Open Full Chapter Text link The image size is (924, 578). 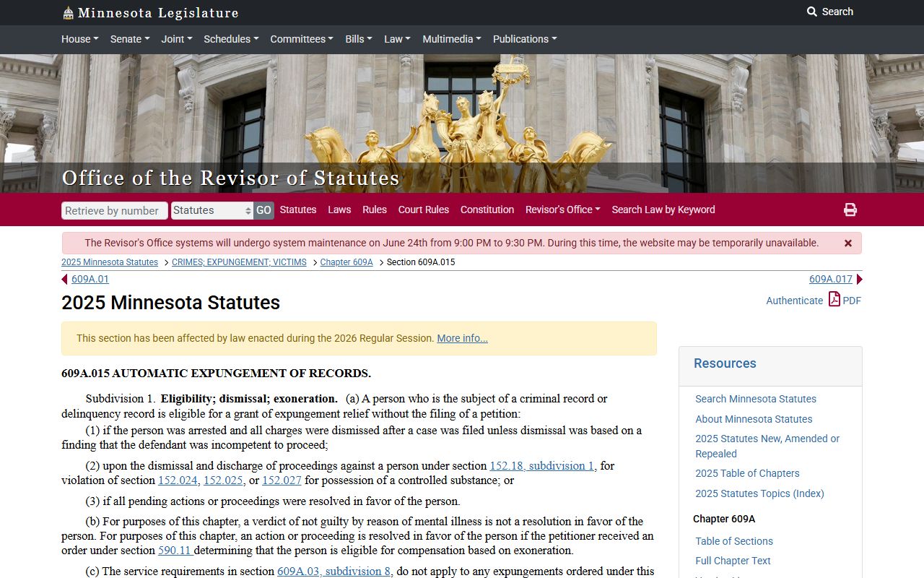[x=733, y=561]
